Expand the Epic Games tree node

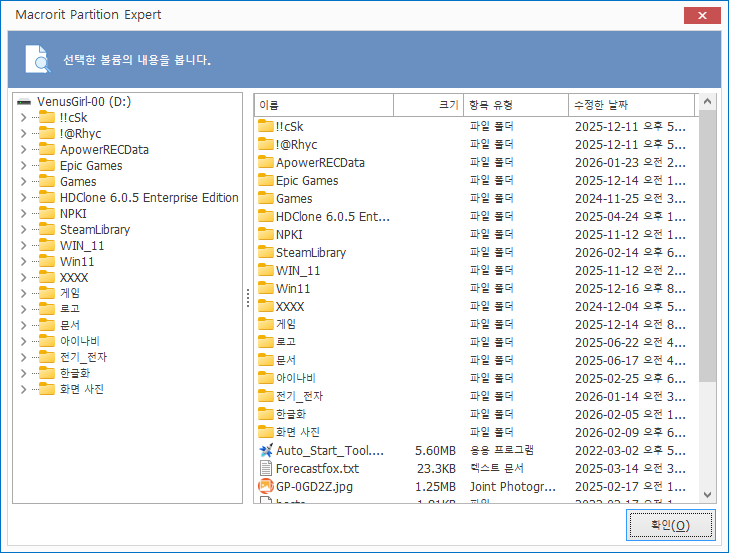(x=23, y=166)
